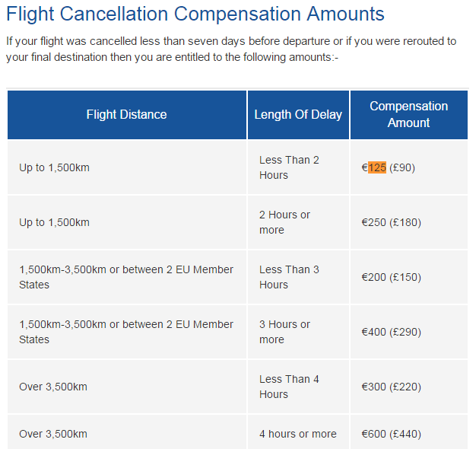Click the "€600 (£440)" compensation cell

click(x=391, y=434)
